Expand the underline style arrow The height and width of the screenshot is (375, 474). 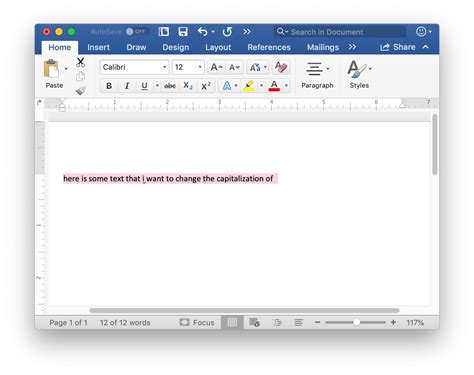pyautogui.click(x=157, y=86)
